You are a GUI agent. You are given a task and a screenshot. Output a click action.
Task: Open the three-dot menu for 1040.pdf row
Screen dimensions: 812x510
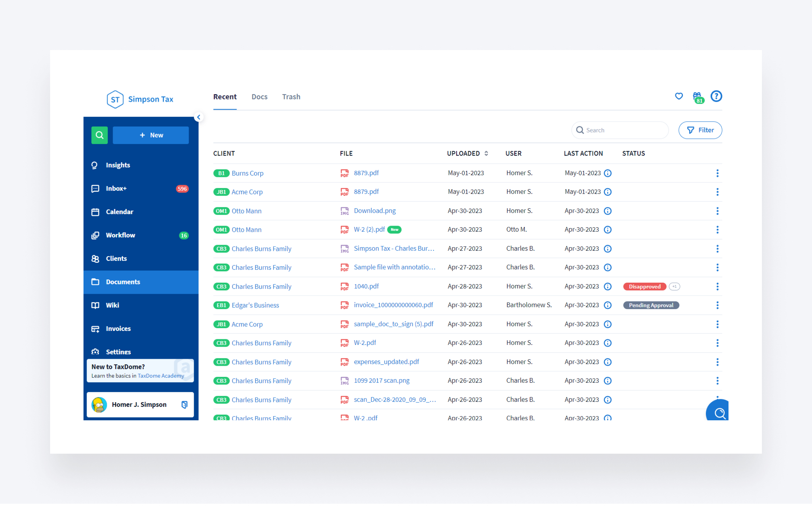tap(717, 286)
